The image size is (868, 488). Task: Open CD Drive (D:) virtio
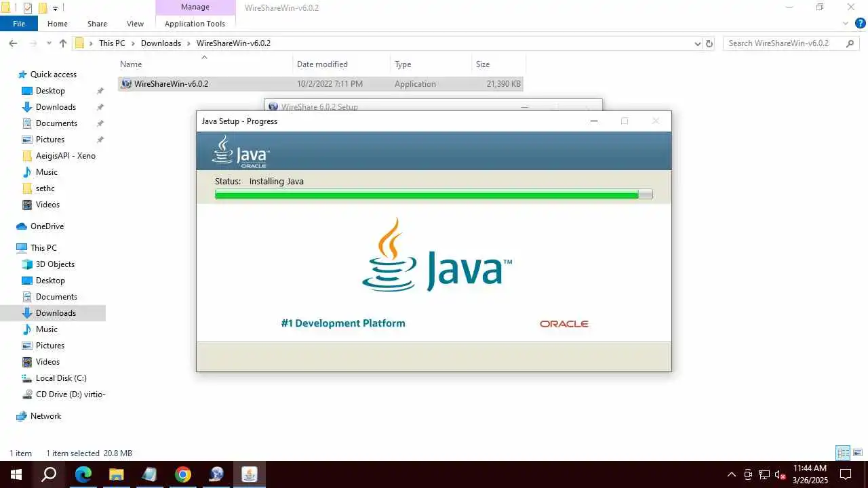[x=71, y=394]
